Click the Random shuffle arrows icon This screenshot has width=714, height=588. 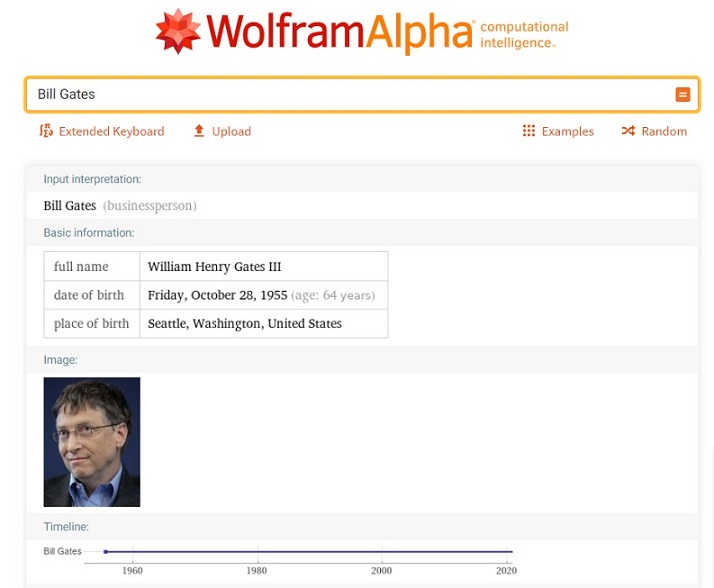tap(628, 131)
